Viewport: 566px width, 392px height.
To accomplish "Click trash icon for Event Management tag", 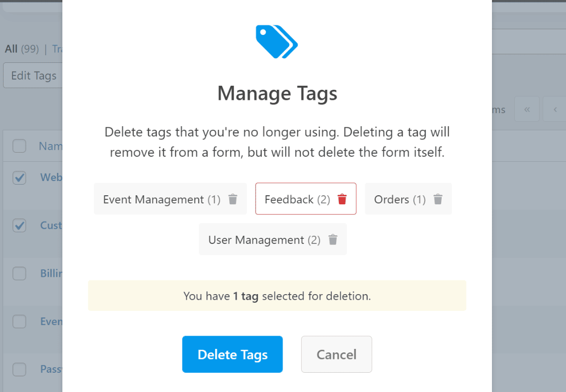I will coord(233,199).
